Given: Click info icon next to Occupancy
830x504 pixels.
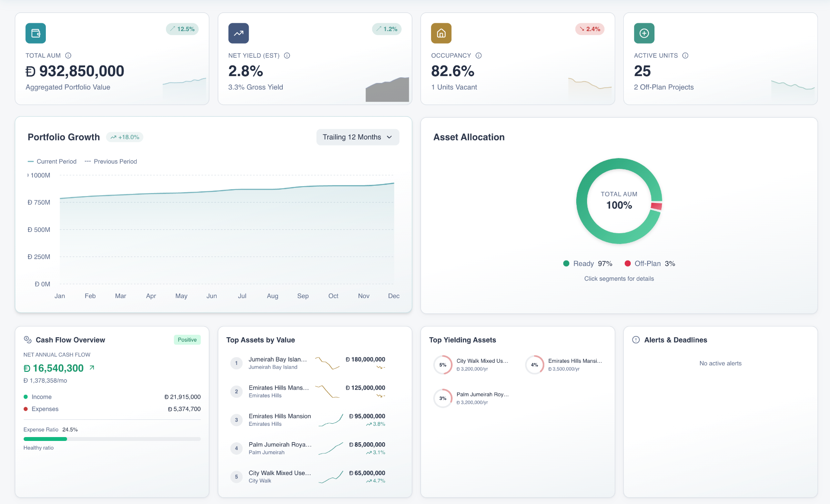Looking at the screenshot, I should (479, 56).
